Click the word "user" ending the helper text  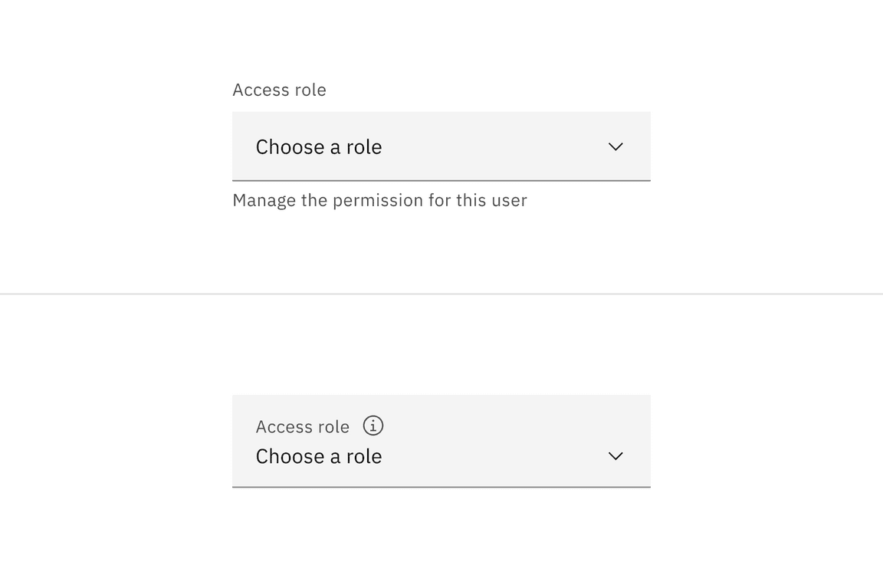point(508,200)
